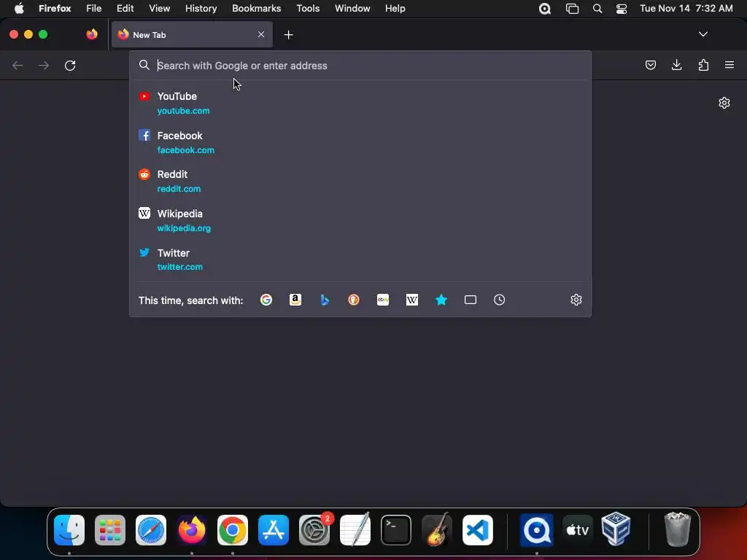Open the History menu
747x560 pixels.
(201, 9)
